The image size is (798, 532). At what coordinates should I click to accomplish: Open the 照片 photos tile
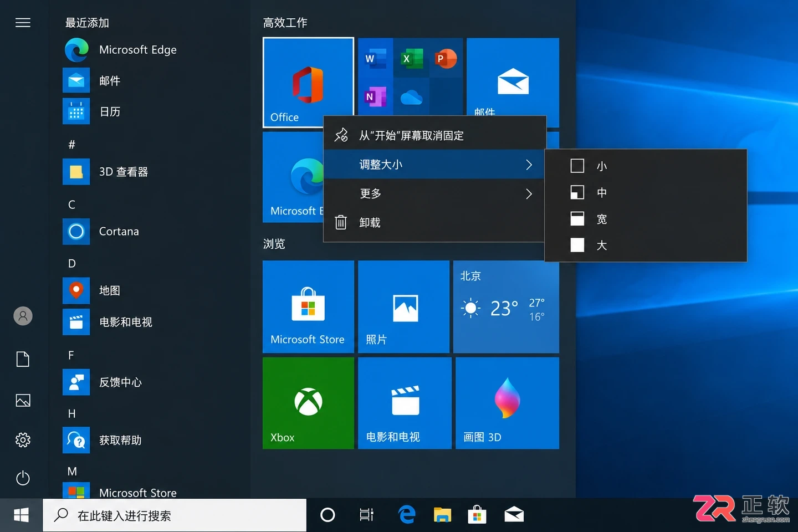(x=403, y=306)
